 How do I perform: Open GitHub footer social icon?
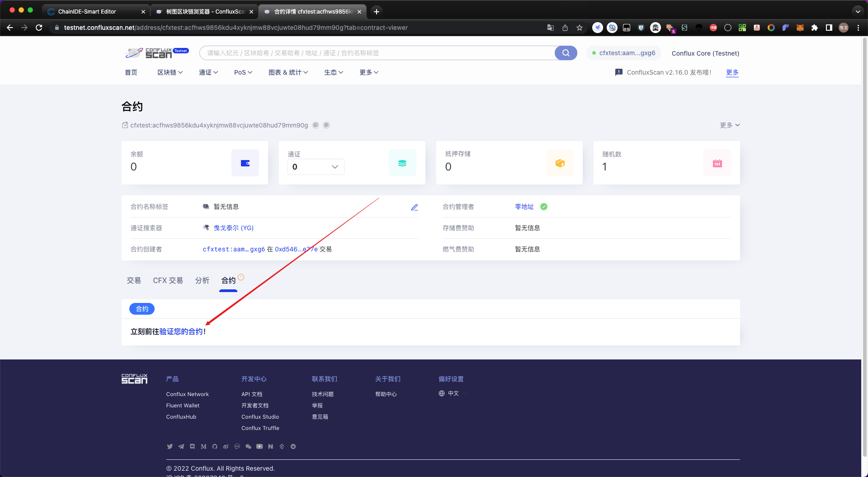click(x=215, y=446)
